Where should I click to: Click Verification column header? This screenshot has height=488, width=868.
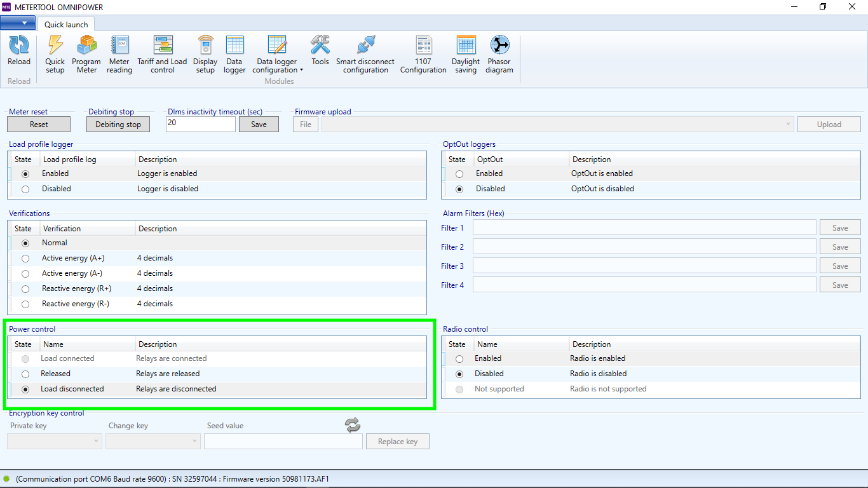tap(88, 229)
